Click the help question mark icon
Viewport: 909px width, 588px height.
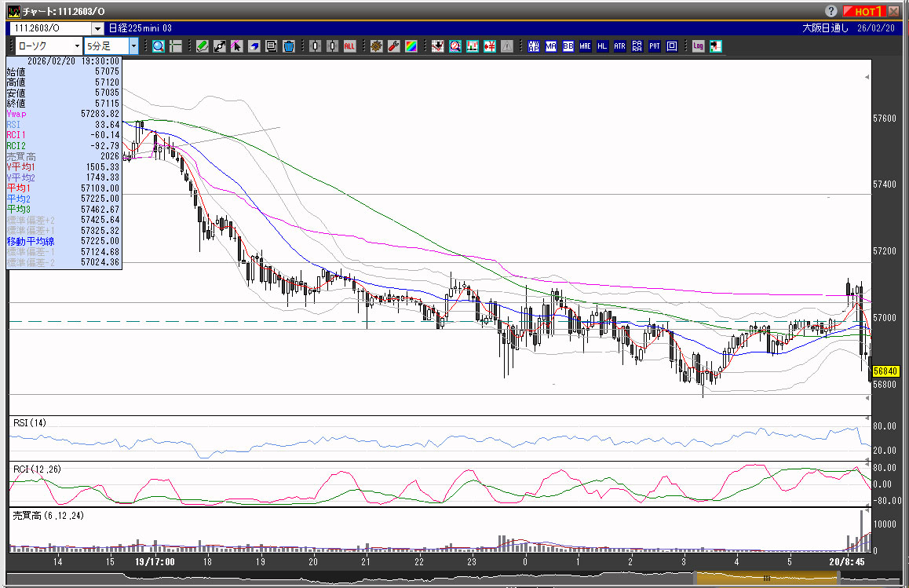pos(831,12)
